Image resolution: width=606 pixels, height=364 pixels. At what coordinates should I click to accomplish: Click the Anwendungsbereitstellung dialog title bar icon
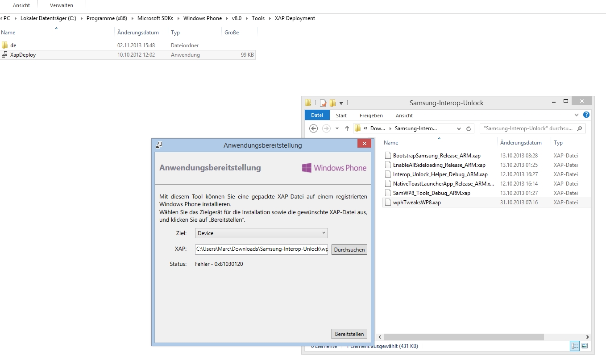159,145
